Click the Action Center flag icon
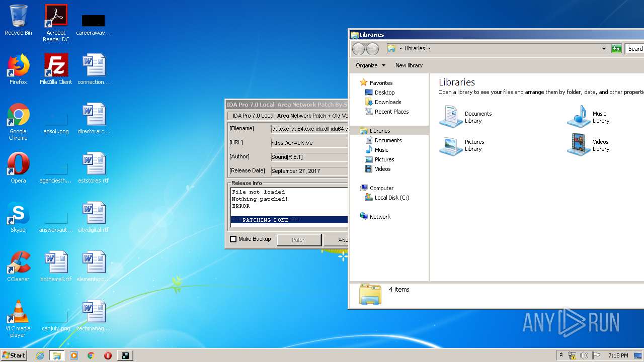The height and width of the screenshot is (362, 644). pos(596,355)
